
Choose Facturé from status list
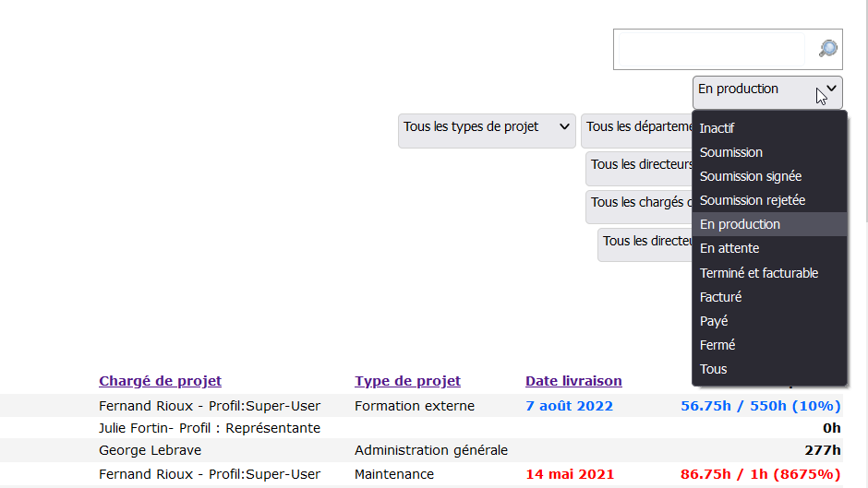[x=720, y=297]
